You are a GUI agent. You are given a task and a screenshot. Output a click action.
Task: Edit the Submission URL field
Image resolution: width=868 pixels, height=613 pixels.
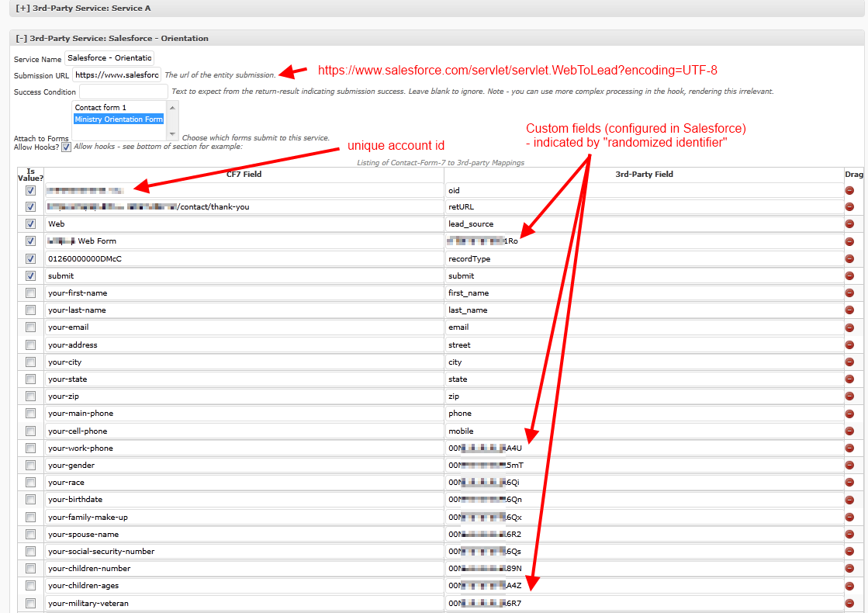(x=116, y=74)
